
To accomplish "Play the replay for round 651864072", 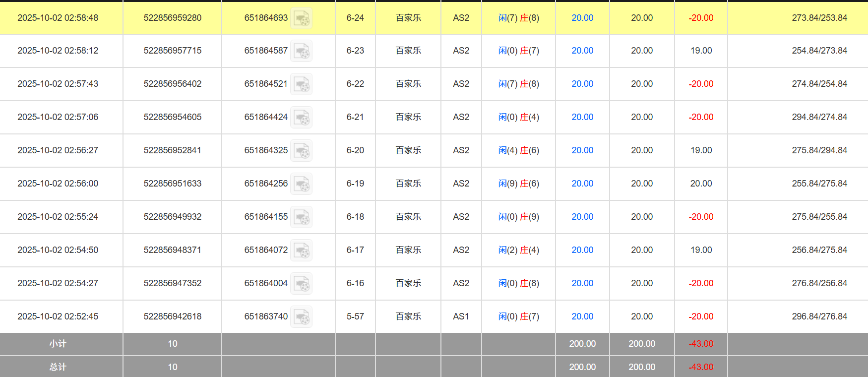I will pos(301,251).
